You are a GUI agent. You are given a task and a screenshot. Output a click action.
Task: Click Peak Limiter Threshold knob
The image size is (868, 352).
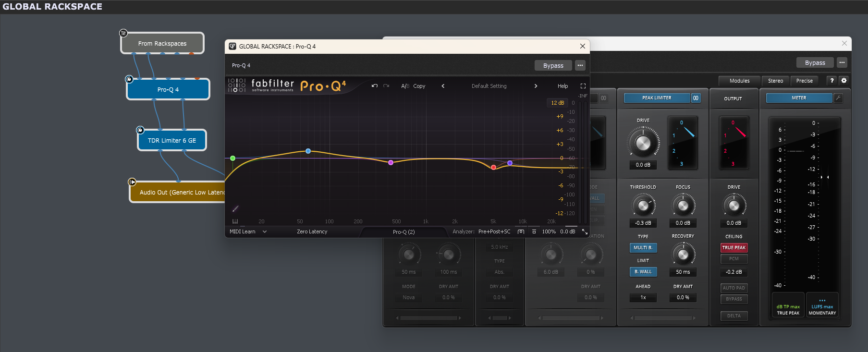tap(643, 206)
